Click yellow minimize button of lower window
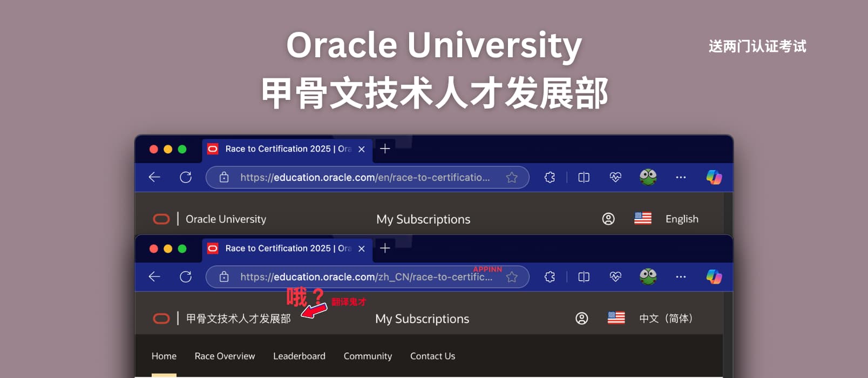Screen dimensions: 868x378 pyautogui.click(x=168, y=248)
